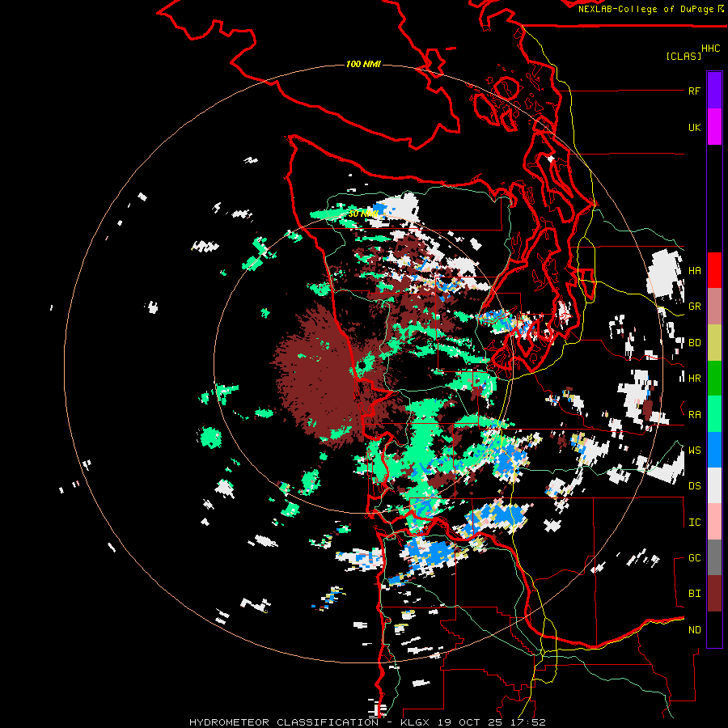Select the gray GC legend swatch

[x=714, y=557]
